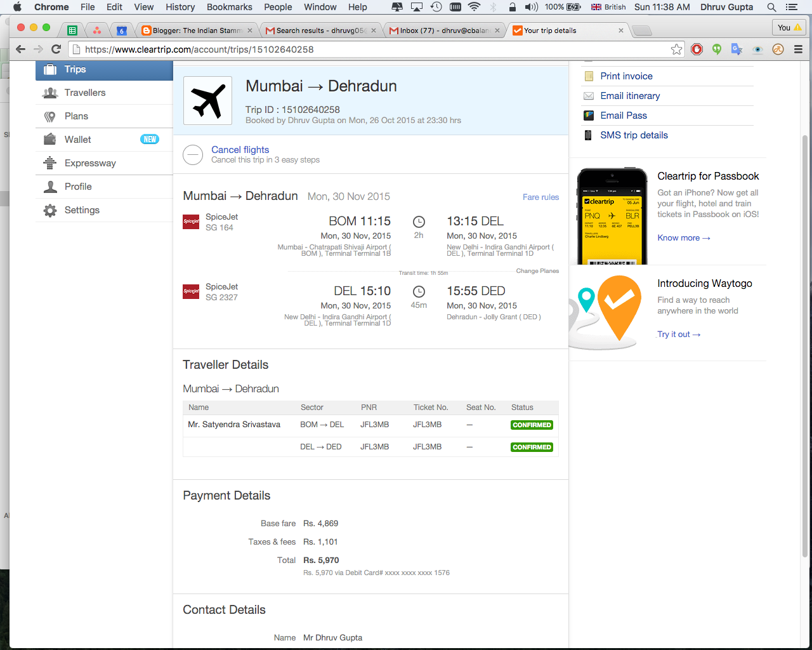Screen dimensions: 812x650
Task: Click the browser back arrow
Action: tap(20, 50)
